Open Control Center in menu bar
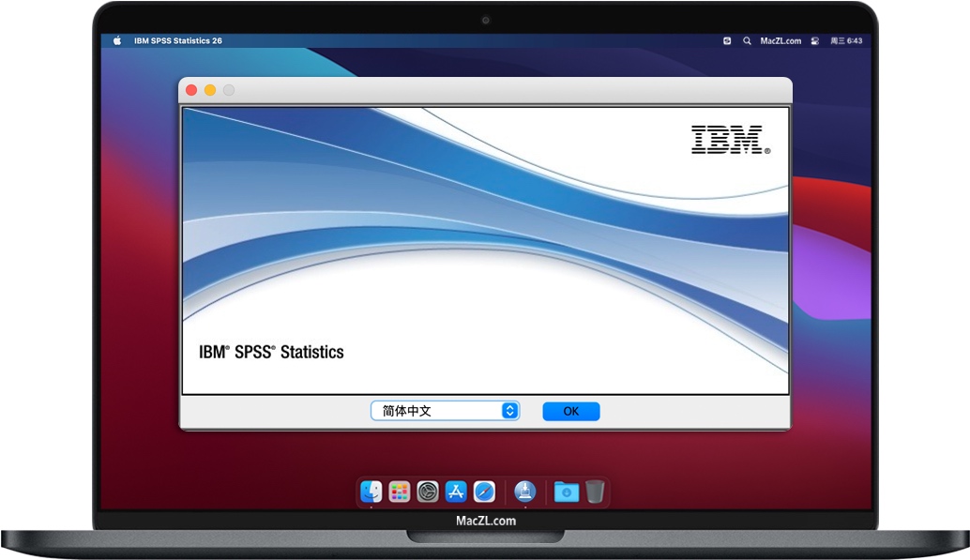This screenshot has width=970, height=560. 814,41
